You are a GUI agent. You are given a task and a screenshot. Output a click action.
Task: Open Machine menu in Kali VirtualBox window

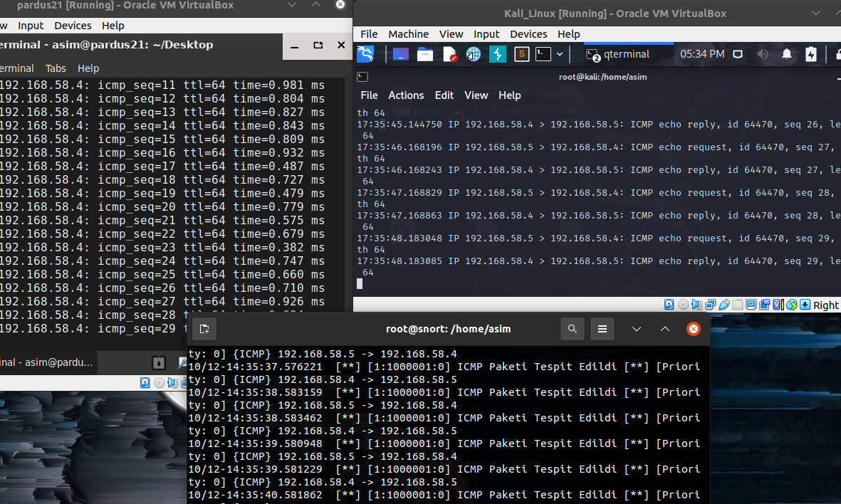click(408, 34)
